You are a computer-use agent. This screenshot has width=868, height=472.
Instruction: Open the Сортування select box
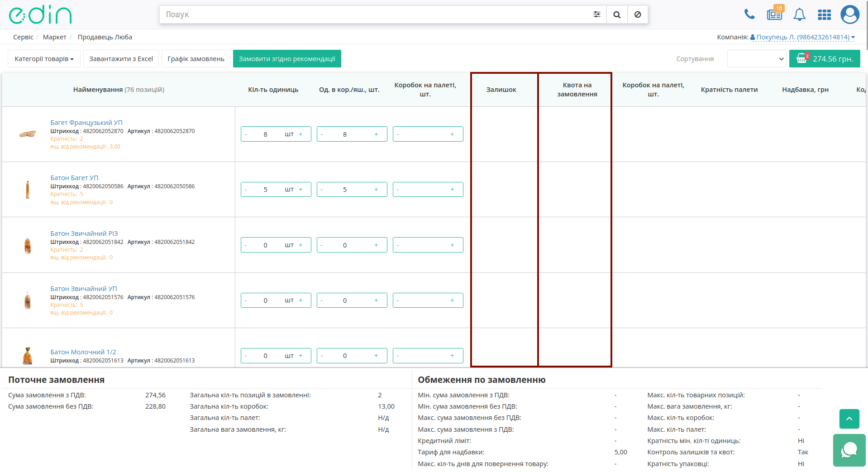pos(757,59)
